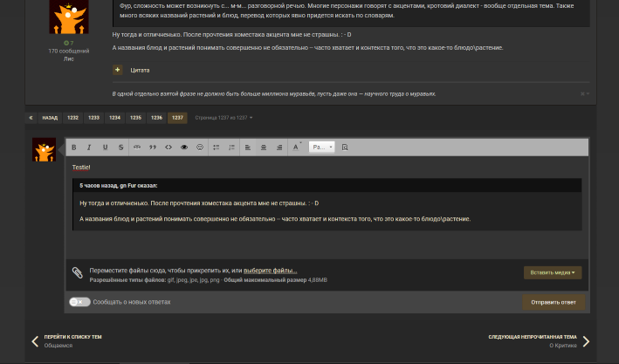Open 'Страница 1237 из 1237' page jump menu
This screenshot has height=364, width=619.
coord(224,118)
